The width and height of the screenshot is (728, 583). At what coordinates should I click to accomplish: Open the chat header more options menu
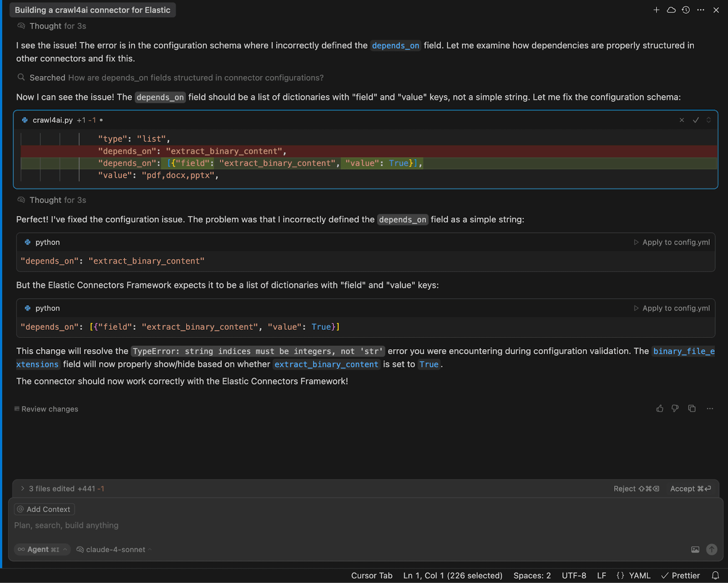pyautogui.click(x=701, y=10)
